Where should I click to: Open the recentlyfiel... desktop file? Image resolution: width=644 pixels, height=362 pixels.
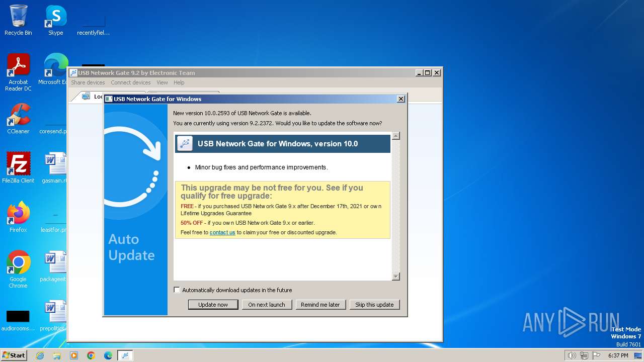click(x=93, y=25)
